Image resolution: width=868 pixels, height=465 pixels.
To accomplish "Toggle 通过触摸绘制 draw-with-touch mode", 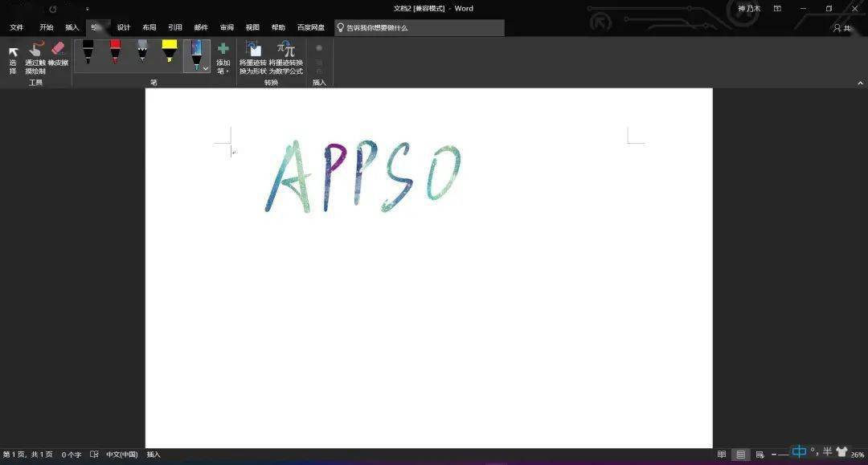I will (35, 58).
